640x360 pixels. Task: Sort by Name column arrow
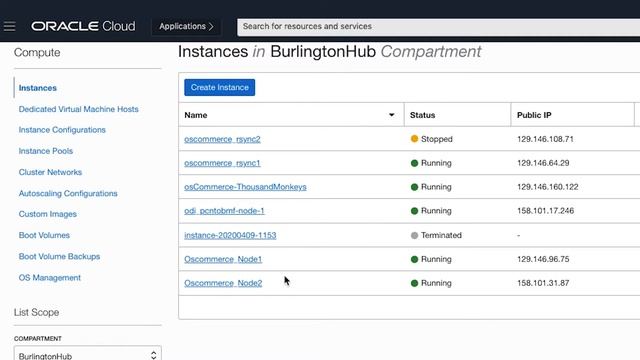[391, 115]
